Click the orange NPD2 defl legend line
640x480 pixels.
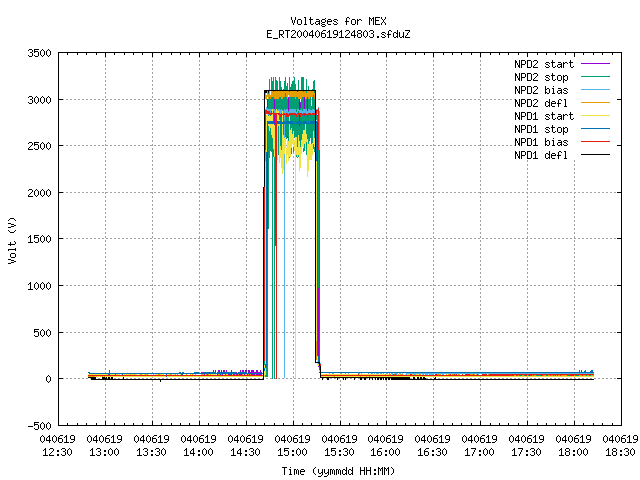coord(595,103)
